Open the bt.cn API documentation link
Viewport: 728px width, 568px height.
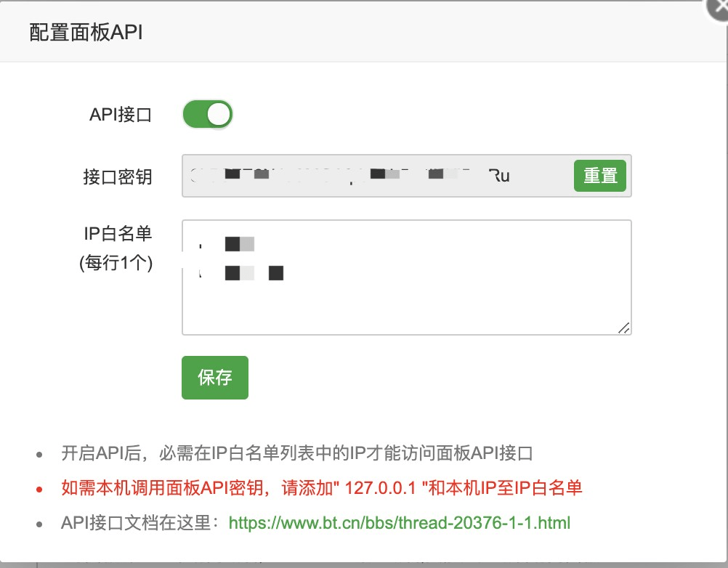[400, 522]
